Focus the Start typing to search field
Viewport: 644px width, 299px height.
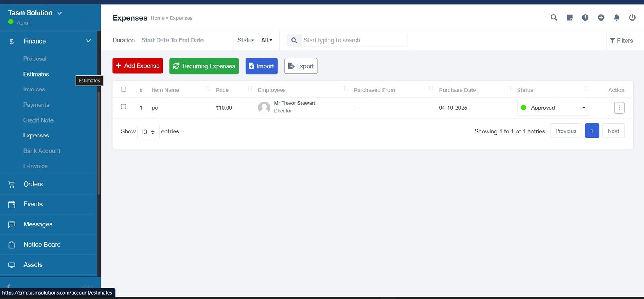click(x=354, y=40)
